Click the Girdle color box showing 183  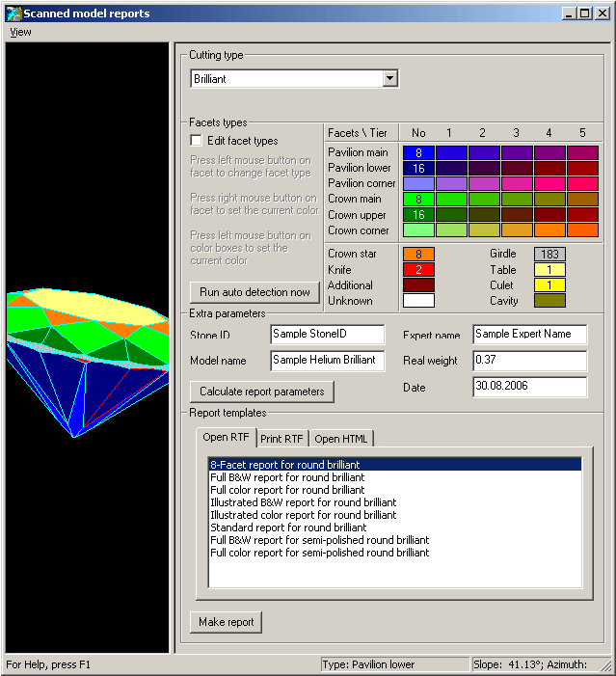pos(549,255)
